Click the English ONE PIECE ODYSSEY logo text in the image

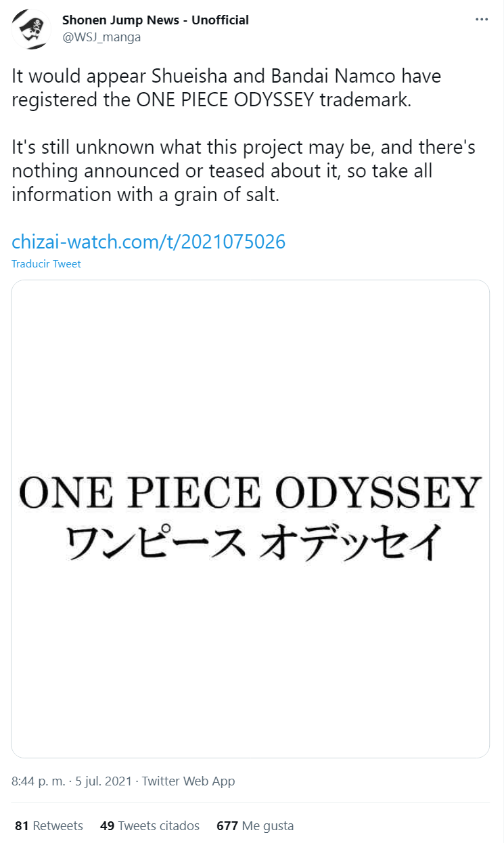click(x=250, y=493)
